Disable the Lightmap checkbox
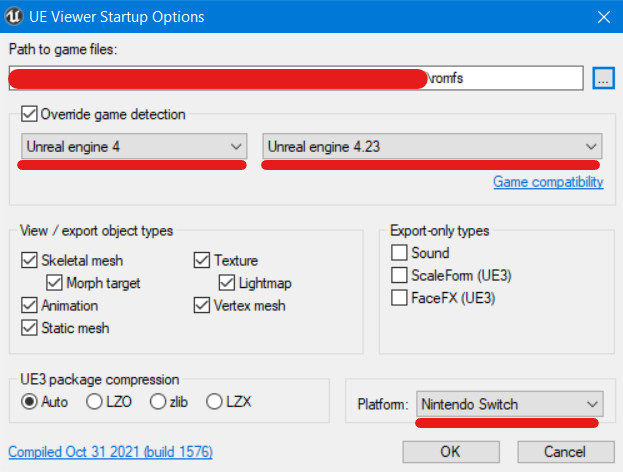The image size is (623, 472). 228,283
